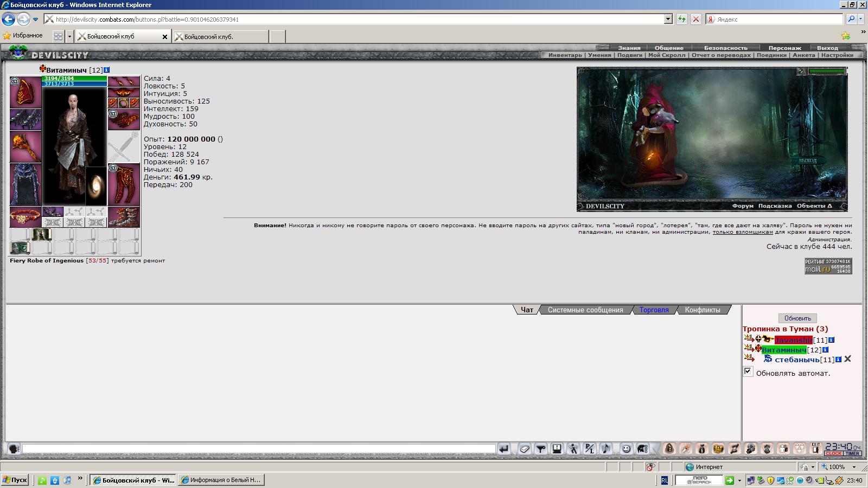Open the Поединки link

tap(771, 55)
